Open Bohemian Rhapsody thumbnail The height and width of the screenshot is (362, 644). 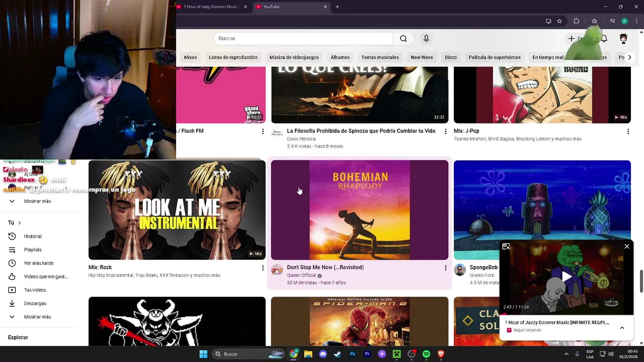pyautogui.click(x=360, y=210)
